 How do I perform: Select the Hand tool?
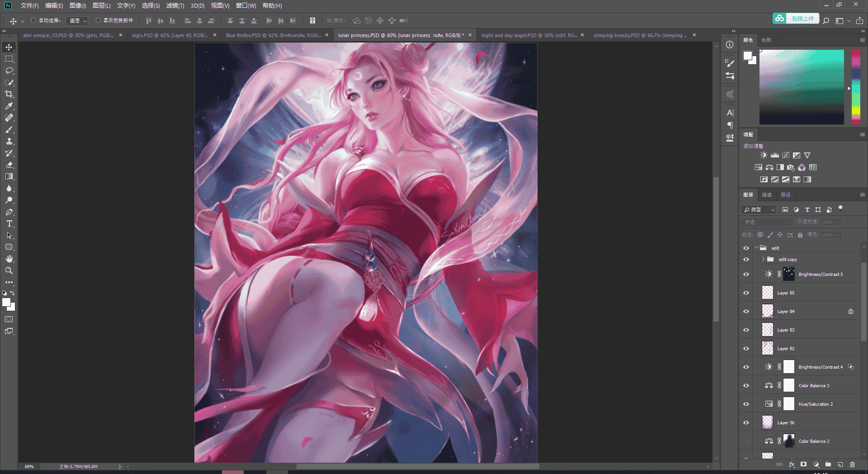[x=9, y=259]
